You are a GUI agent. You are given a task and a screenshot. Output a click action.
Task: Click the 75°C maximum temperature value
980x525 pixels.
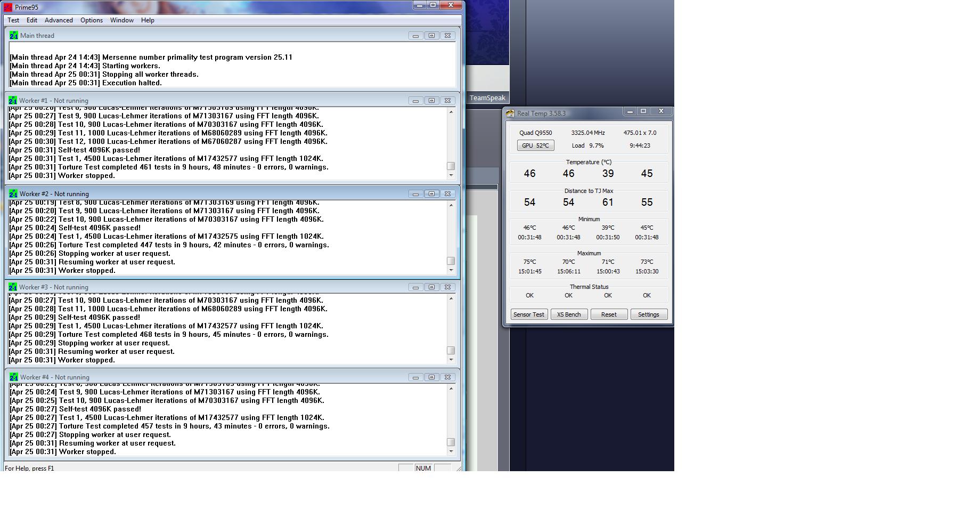point(529,262)
